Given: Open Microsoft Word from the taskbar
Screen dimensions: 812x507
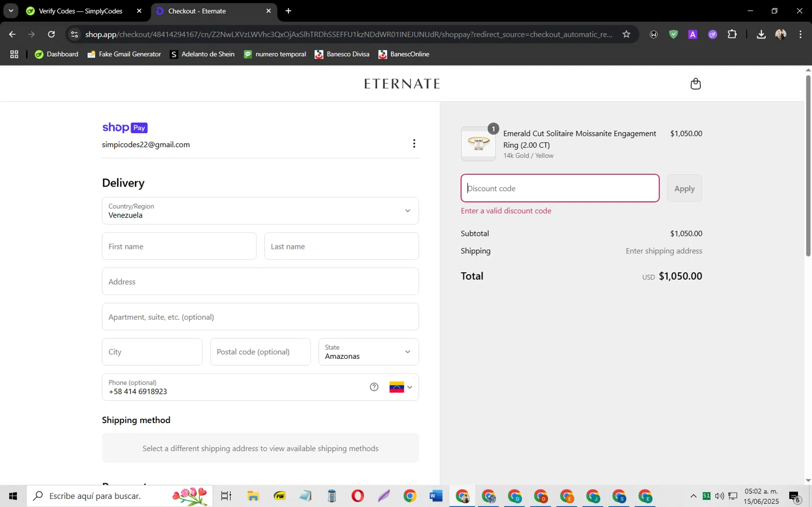Looking at the screenshot, I should (x=436, y=496).
